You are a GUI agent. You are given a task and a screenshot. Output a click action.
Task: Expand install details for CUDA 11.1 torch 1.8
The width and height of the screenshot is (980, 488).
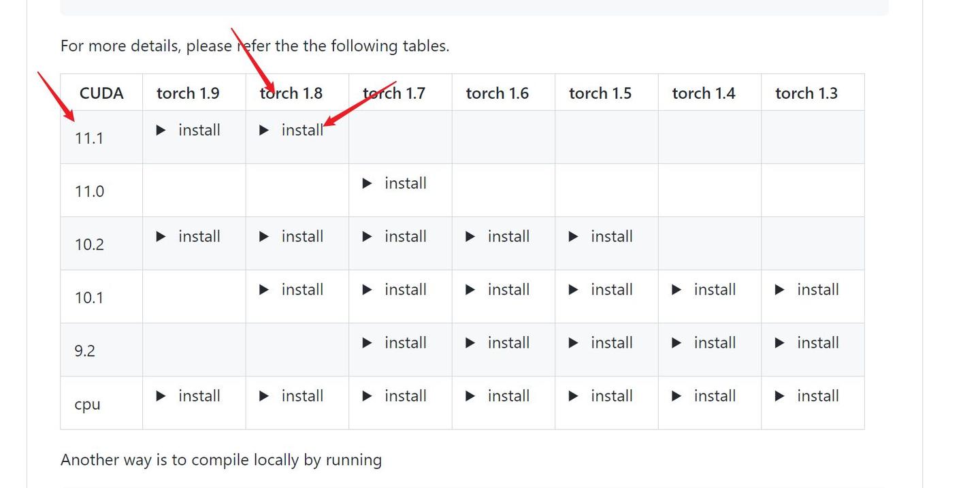point(292,130)
